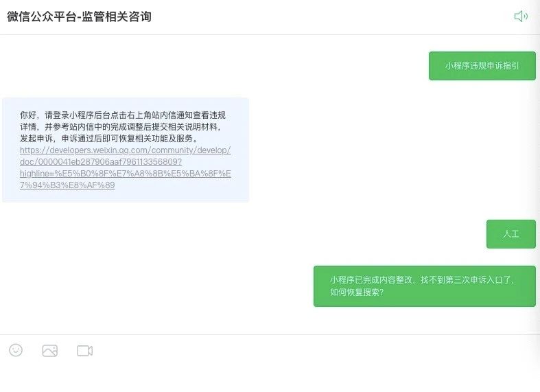Open the emoji picker

click(x=16, y=350)
